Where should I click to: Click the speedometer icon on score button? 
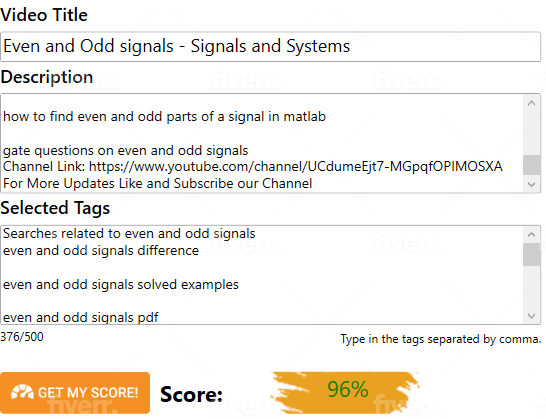pyautogui.click(x=22, y=392)
